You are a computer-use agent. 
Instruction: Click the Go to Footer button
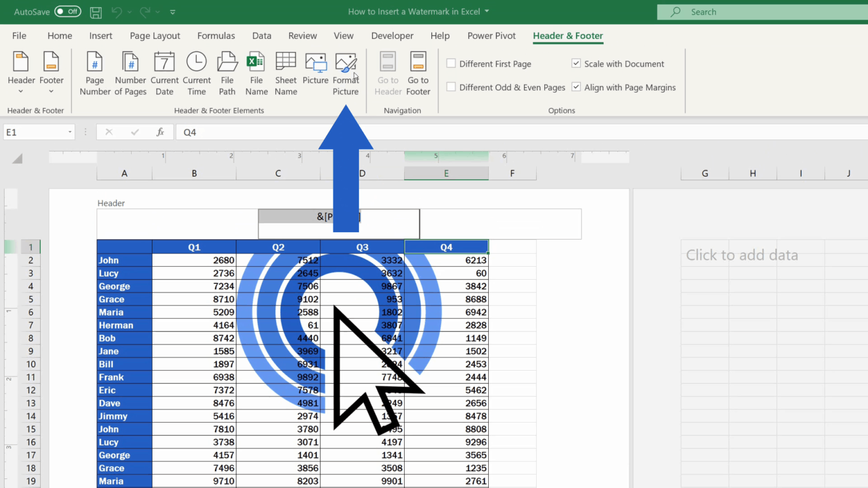coord(418,72)
